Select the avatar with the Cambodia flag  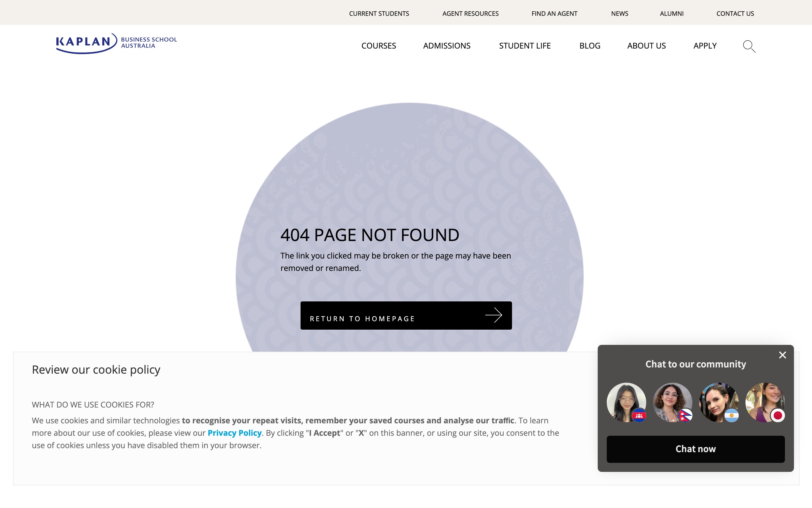pyautogui.click(x=626, y=402)
